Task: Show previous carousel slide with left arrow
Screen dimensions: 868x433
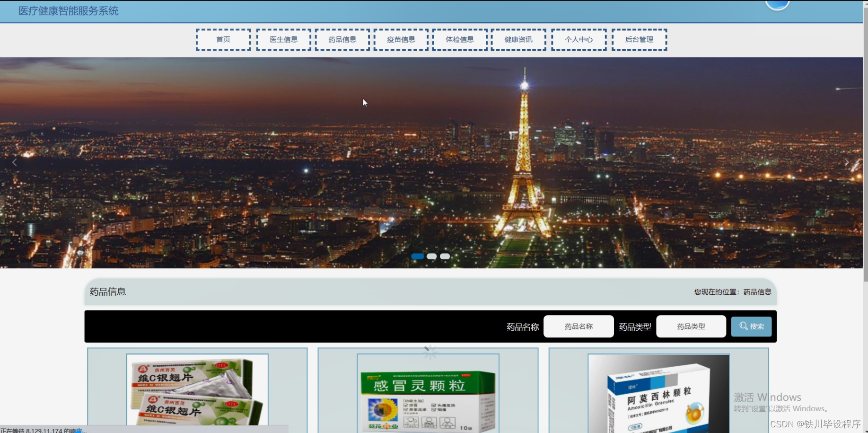Action: tap(15, 163)
